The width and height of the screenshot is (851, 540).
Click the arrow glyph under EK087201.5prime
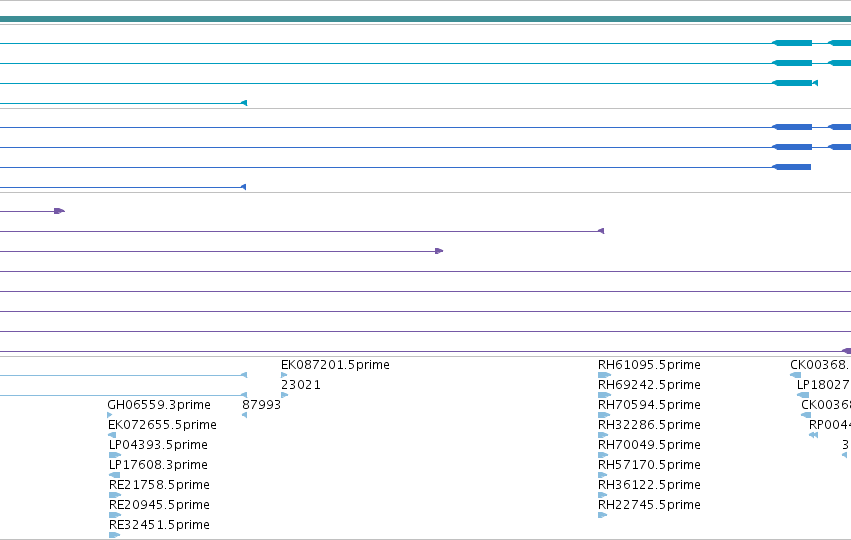click(284, 375)
